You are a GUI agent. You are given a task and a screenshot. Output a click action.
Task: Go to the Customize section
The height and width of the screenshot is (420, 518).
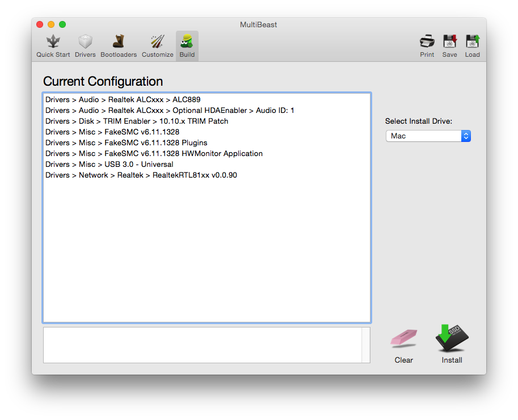tap(157, 46)
